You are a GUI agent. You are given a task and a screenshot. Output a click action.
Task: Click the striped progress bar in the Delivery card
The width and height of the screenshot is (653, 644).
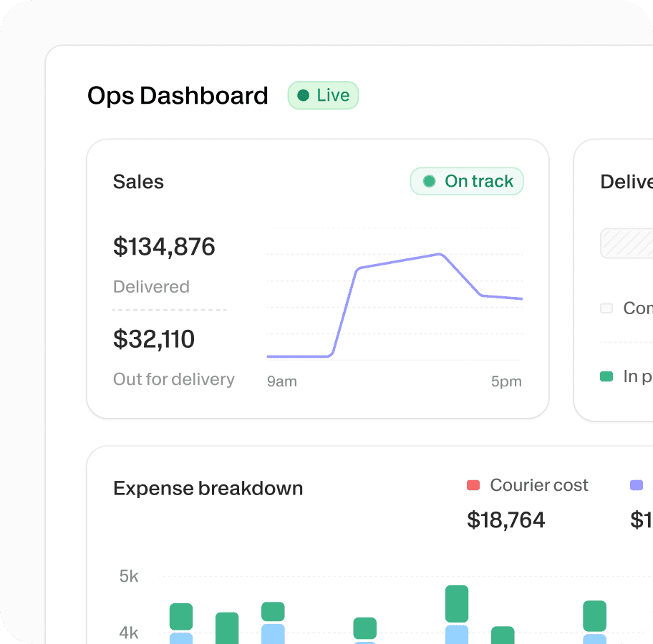coord(627,243)
